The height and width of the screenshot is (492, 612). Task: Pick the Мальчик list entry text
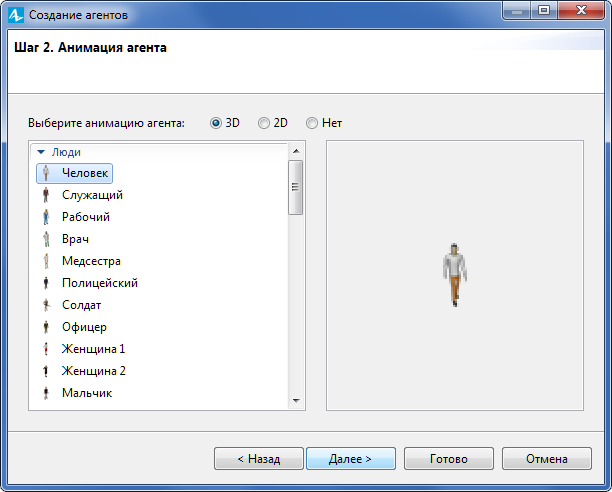coord(87,393)
